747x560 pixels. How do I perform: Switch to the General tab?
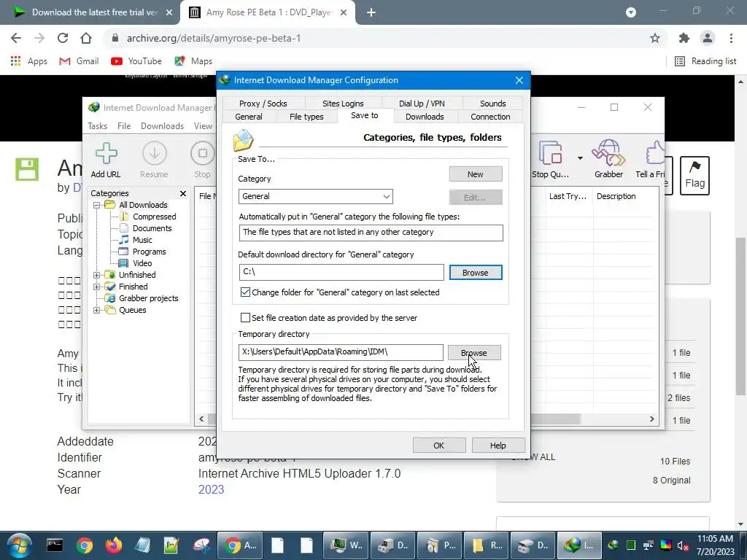[249, 117]
